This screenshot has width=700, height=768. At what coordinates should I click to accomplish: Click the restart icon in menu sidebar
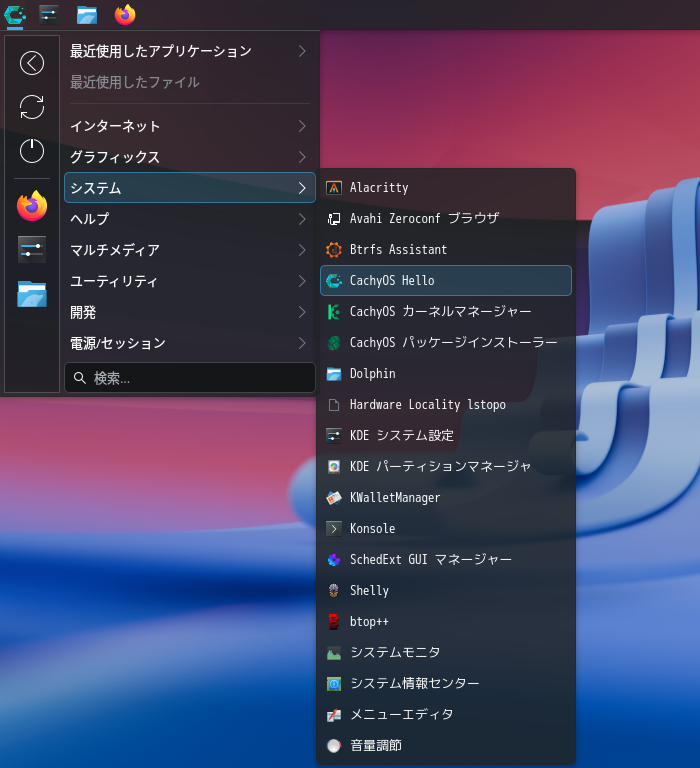click(x=32, y=107)
